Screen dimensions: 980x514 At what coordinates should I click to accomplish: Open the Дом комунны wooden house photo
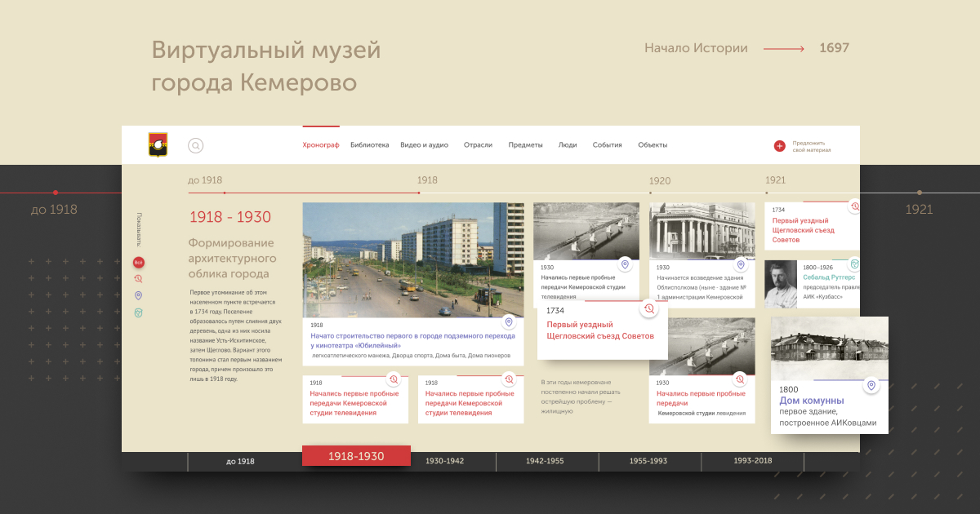coord(829,348)
